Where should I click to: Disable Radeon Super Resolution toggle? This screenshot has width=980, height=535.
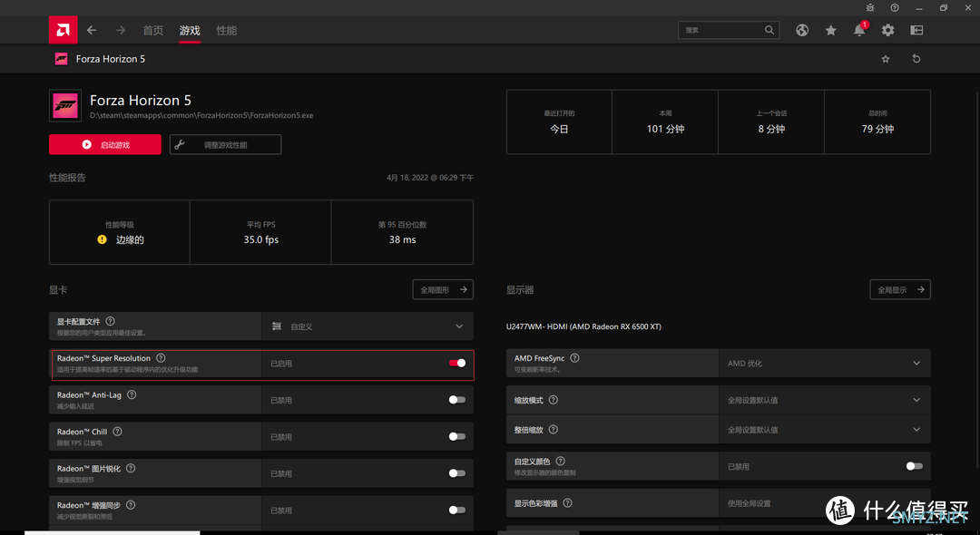click(x=456, y=363)
